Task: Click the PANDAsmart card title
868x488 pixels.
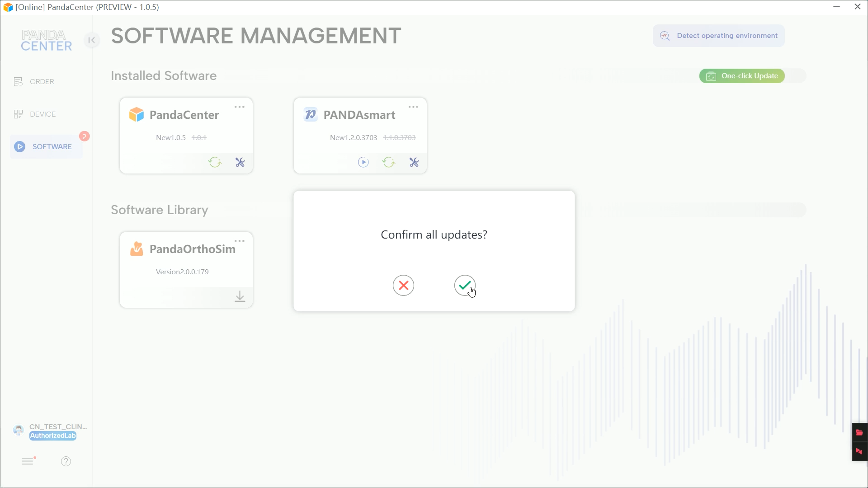Action: click(359, 115)
